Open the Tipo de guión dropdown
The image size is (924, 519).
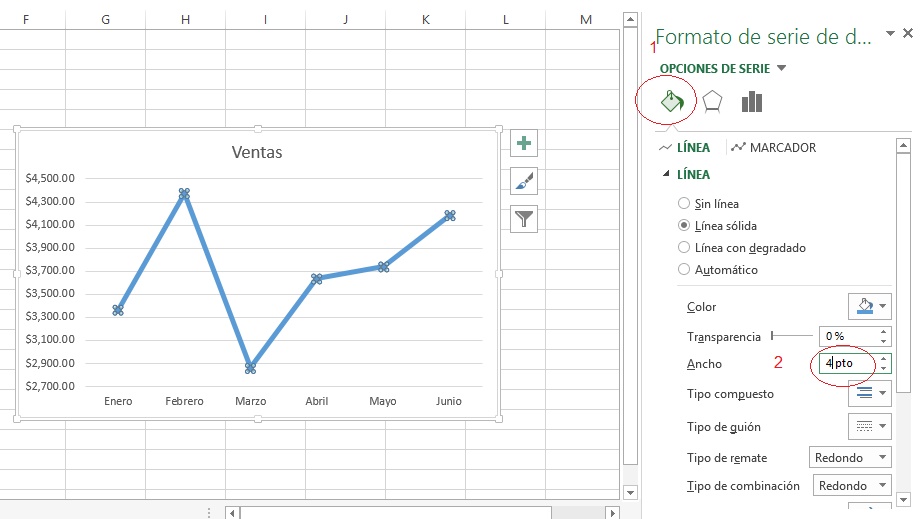coord(869,426)
